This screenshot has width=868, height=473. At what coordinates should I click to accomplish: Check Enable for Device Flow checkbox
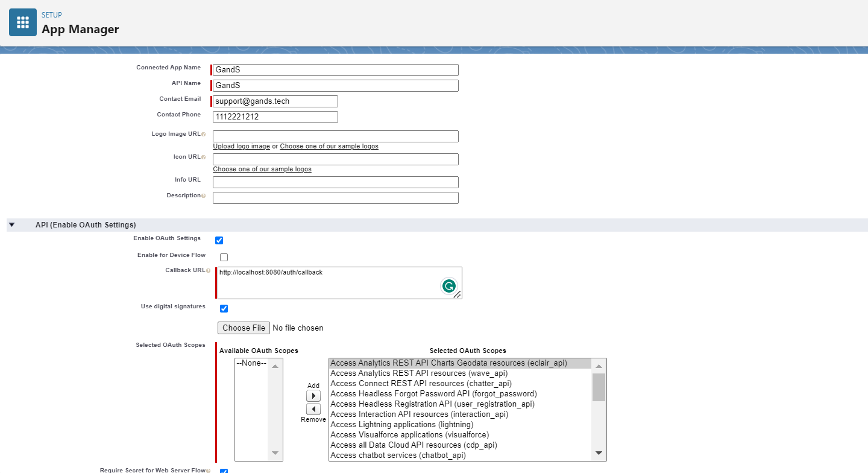(x=224, y=257)
